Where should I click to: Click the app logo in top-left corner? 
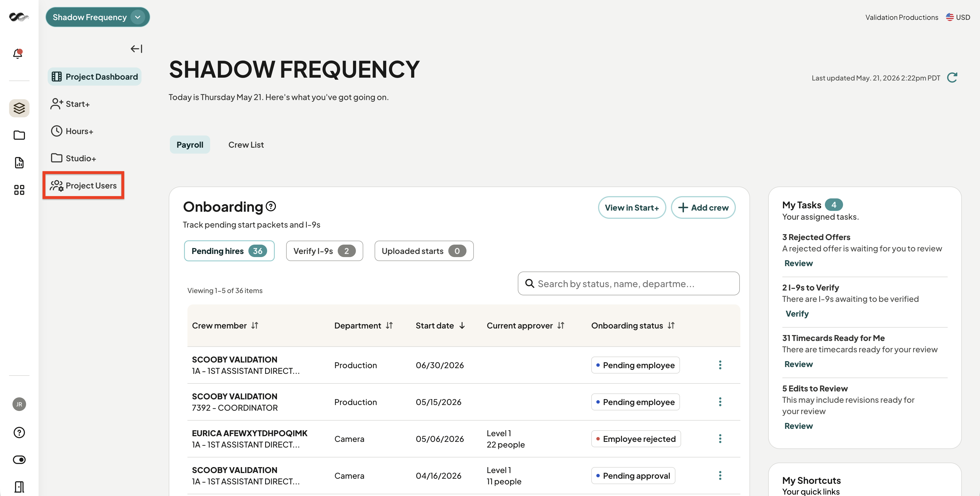tap(19, 17)
